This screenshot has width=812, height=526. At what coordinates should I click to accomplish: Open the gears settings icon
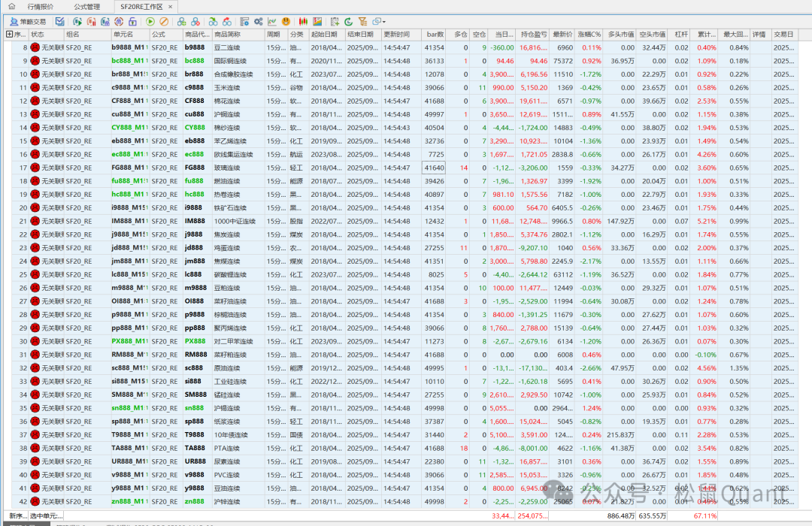coord(258,22)
